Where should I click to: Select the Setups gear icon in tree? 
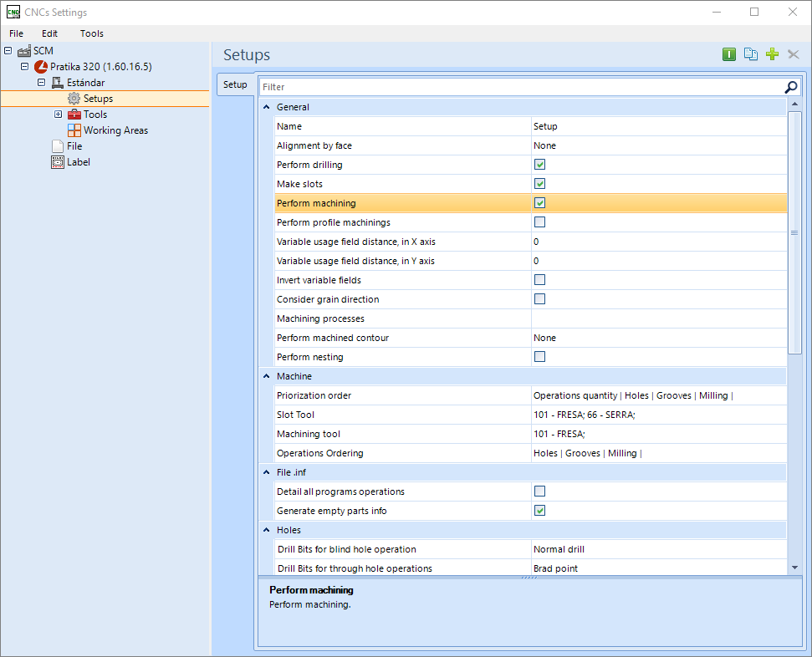(74, 99)
